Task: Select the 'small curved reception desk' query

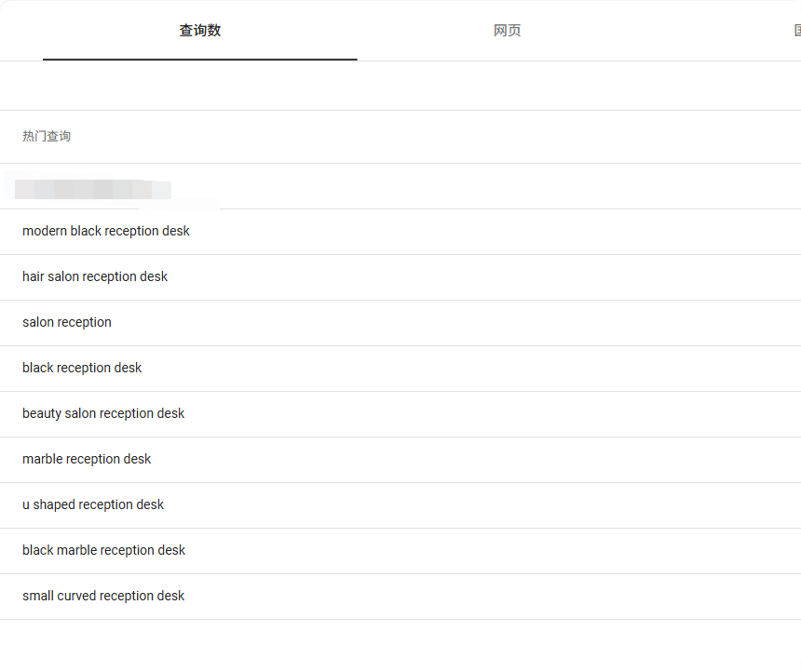Action: [x=103, y=596]
